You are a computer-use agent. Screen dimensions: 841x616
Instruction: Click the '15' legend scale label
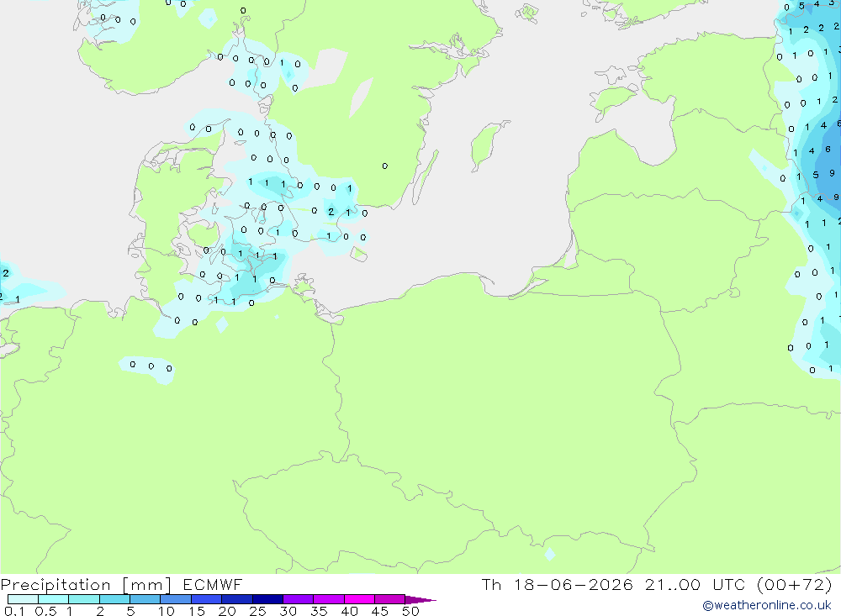point(197,611)
